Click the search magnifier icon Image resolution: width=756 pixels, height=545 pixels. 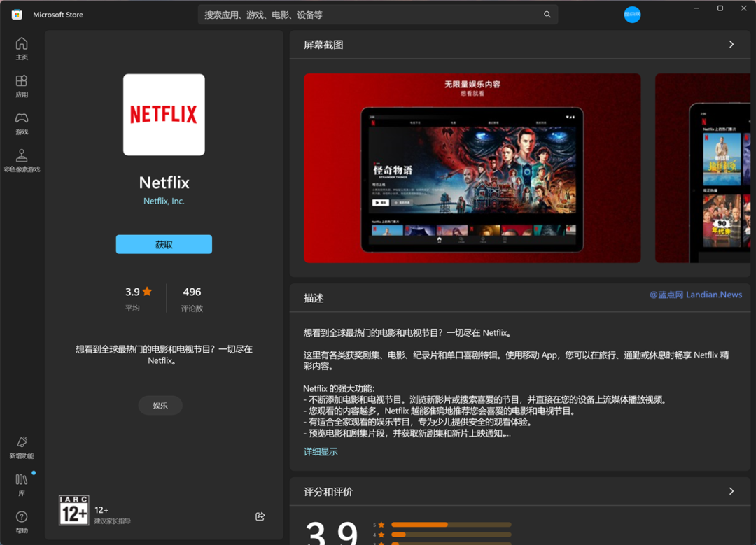click(547, 14)
